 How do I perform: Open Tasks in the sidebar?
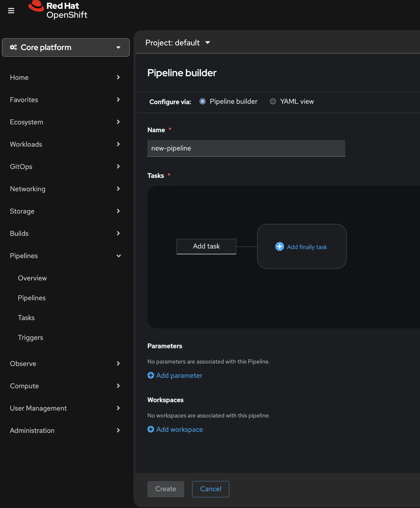[26, 318]
